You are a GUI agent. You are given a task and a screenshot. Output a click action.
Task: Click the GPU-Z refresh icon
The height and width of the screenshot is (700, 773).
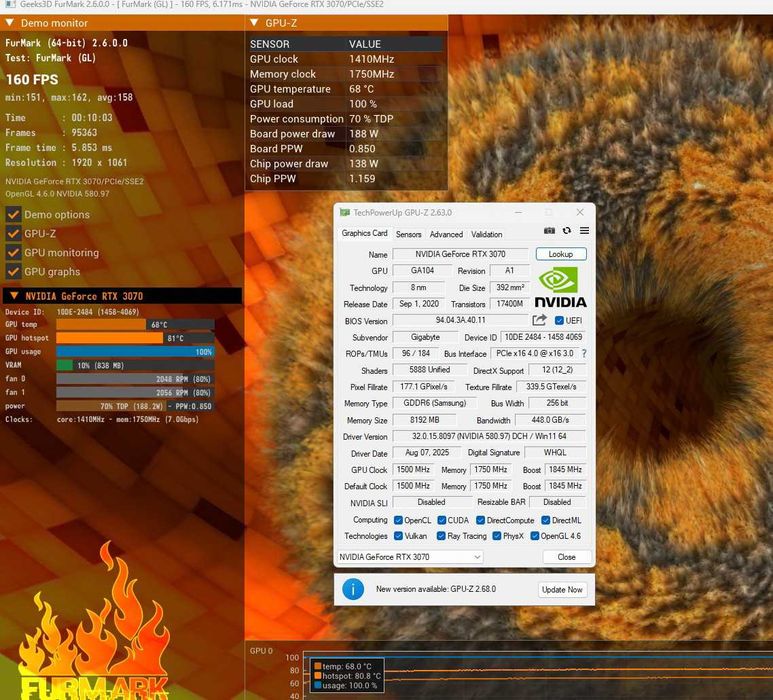click(x=567, y=230)
